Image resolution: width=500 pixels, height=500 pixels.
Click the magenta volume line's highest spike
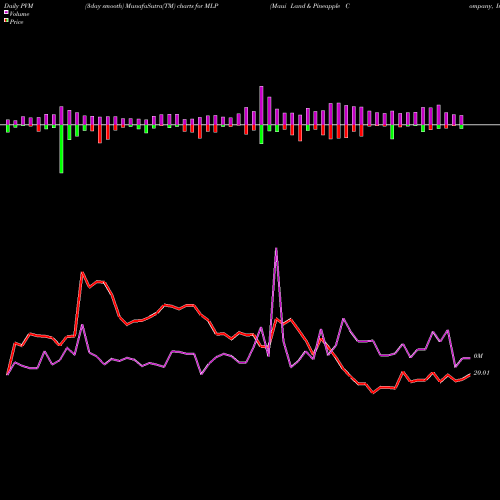point(276,248)
